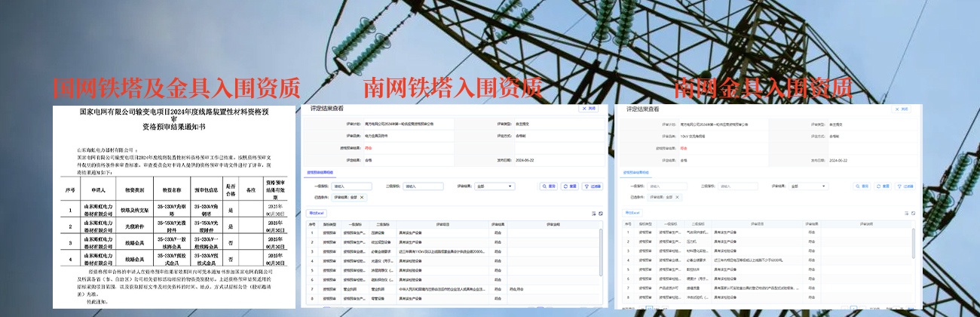Viewport: 980px width, 317px height.
Task: Click 重置 reset icon button in 南网金具 panel
Action: pyautogui.click(x=884, y=186)
